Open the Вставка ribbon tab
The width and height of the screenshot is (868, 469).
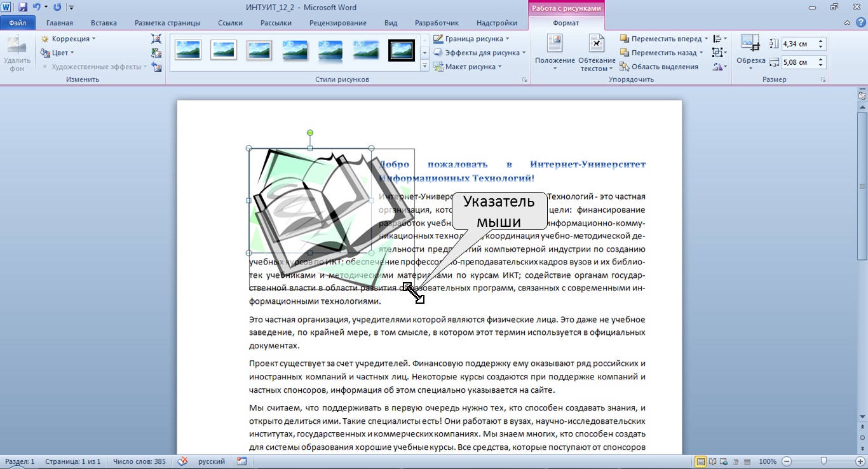coord(104,23)
